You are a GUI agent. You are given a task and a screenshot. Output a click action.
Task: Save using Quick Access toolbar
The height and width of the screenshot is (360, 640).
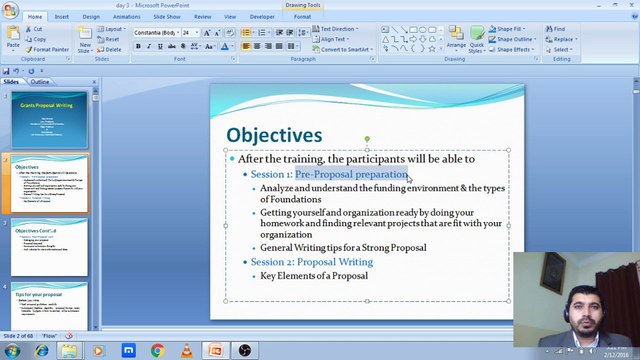pyautogui.click(x=6, y=71)
